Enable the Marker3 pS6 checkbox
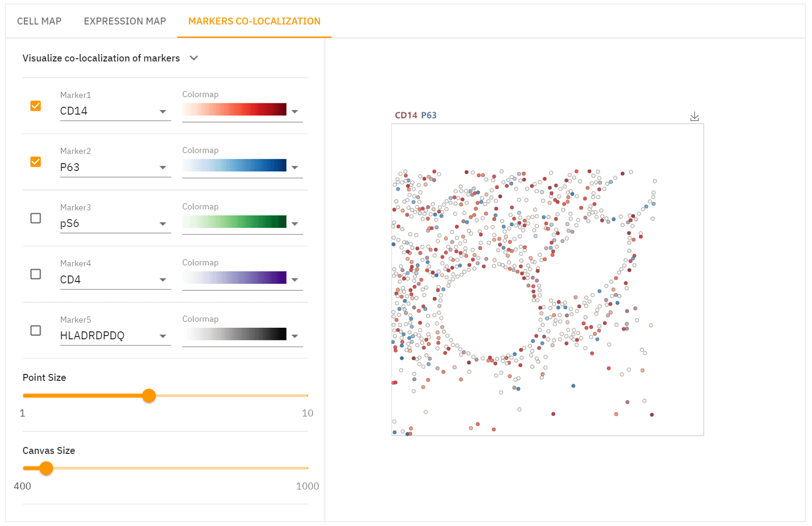 (36, 218)
